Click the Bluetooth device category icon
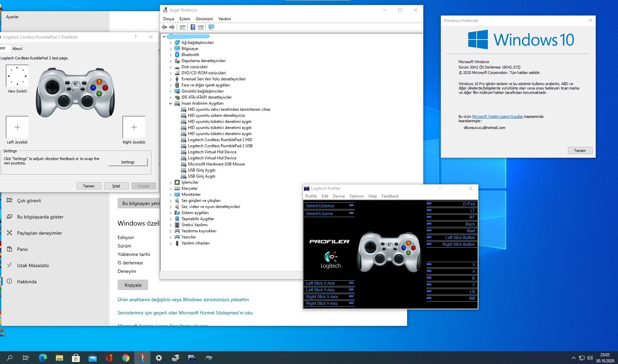The width and height of the screenshot is (618, 364). 177,55
